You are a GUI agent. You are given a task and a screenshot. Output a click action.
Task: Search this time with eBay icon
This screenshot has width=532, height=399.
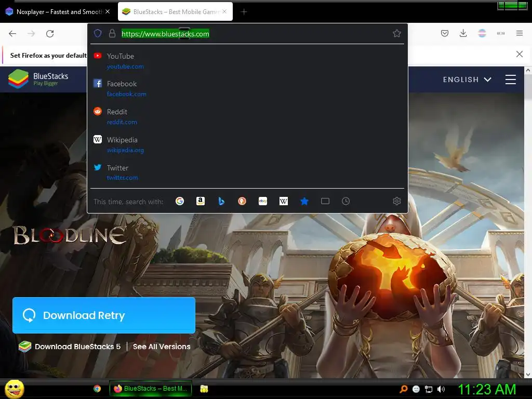(263, 201)
